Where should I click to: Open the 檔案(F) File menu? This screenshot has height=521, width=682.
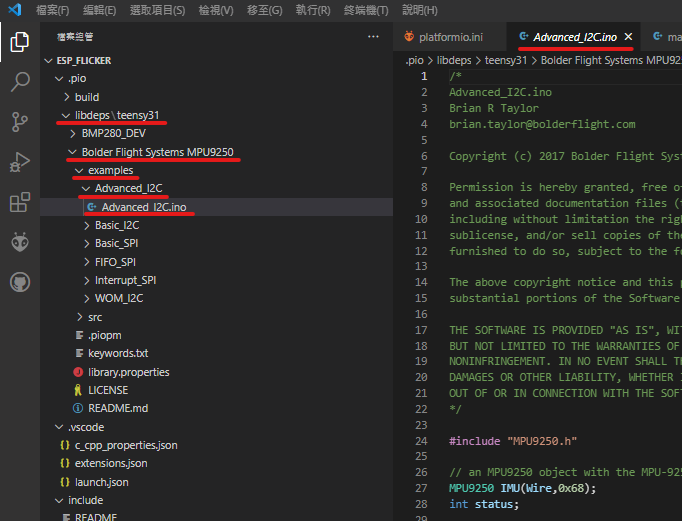click(x=53, y=10)
